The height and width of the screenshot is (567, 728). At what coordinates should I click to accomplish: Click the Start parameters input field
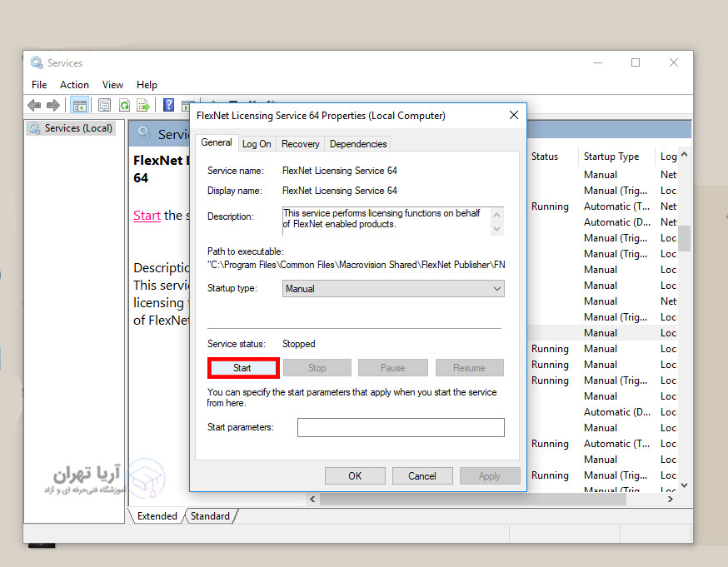pos(401,427)
